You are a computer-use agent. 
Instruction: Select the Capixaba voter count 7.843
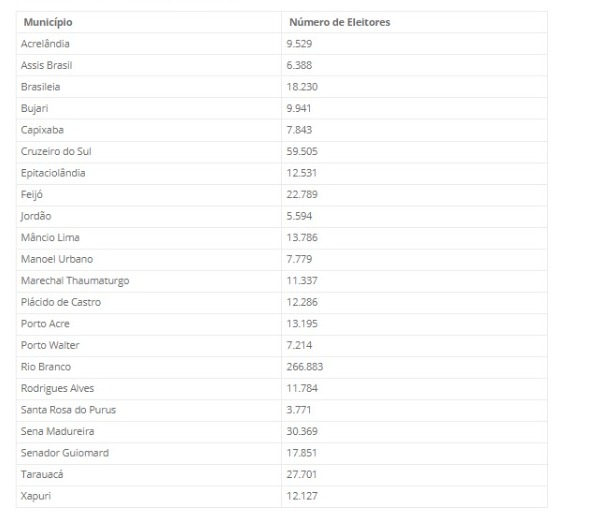pyautogui.click(x=300, y=130)
